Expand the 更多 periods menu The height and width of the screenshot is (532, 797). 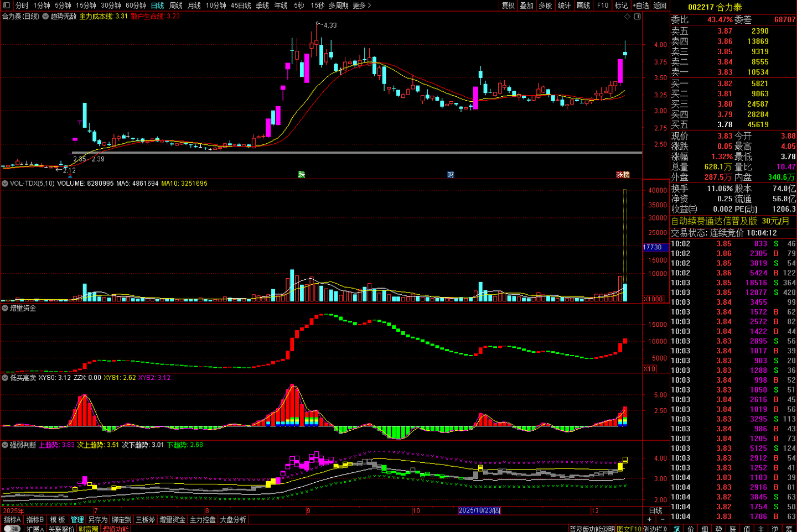point(362,6)
